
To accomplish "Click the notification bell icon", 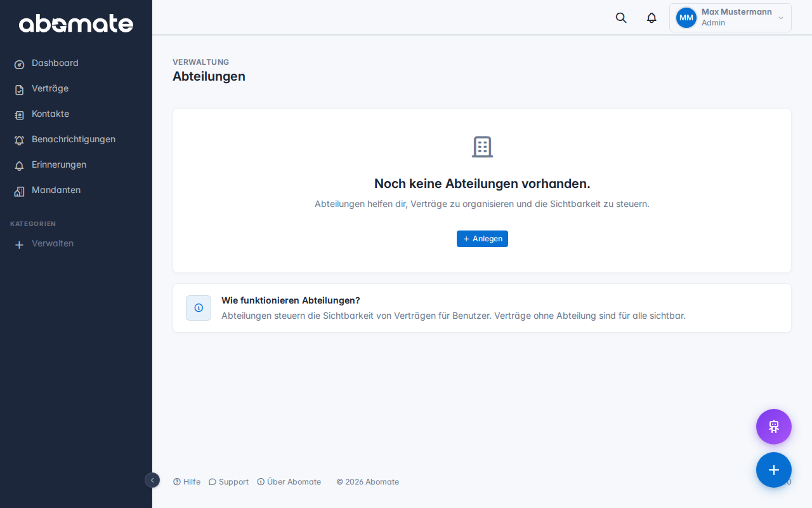I will [x=651, y=18].
